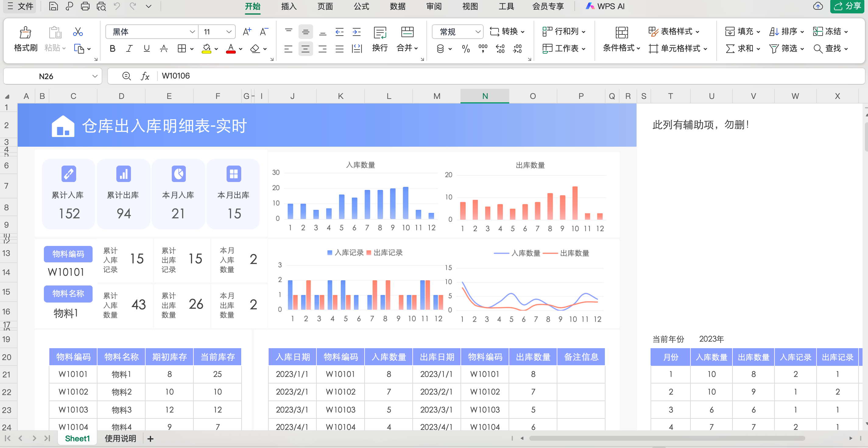Click the Wrap text (换行) icon
The image size is (868, 448).
pyautogui.click(x=380, y=33)
